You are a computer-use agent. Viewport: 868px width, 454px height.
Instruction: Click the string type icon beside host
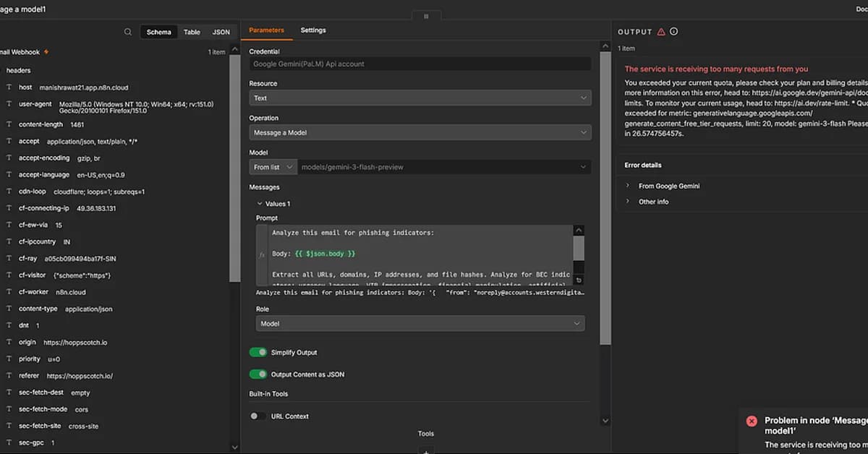click(9, 87)
